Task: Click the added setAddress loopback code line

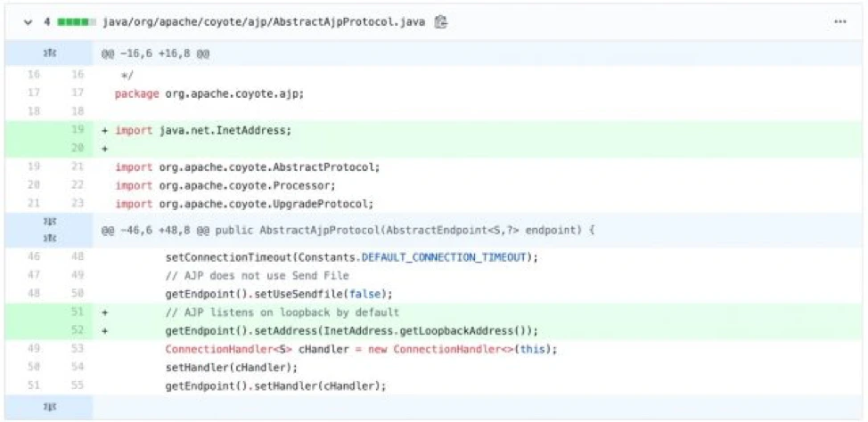Action: pos(351,330)
